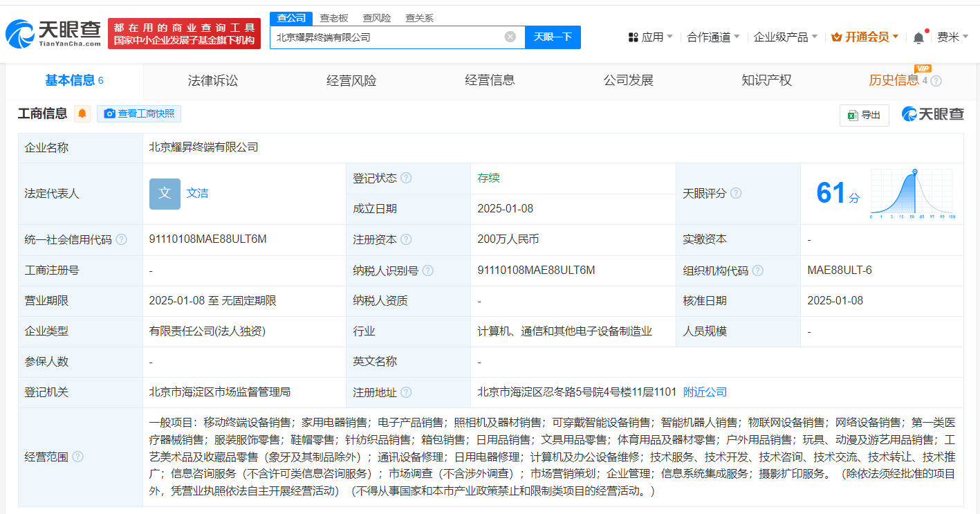Clear the search box with X icon
Screen dimensions: 980x514
coord(510,37)
